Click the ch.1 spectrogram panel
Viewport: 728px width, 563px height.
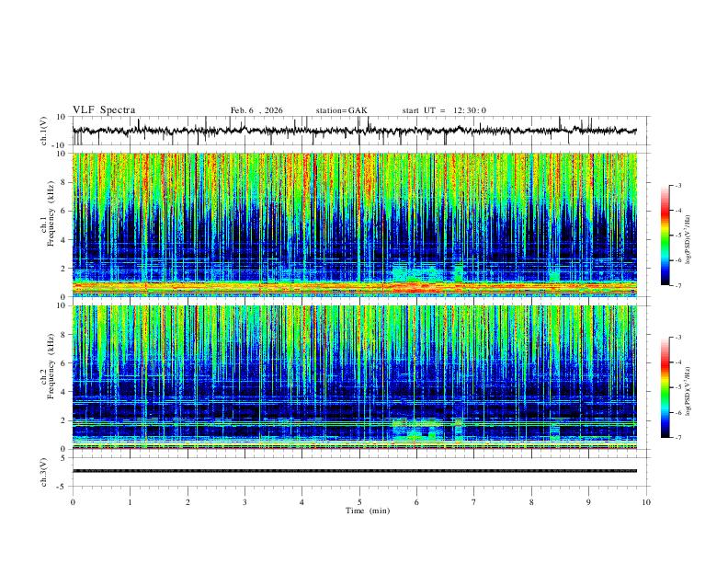(354, 224)
